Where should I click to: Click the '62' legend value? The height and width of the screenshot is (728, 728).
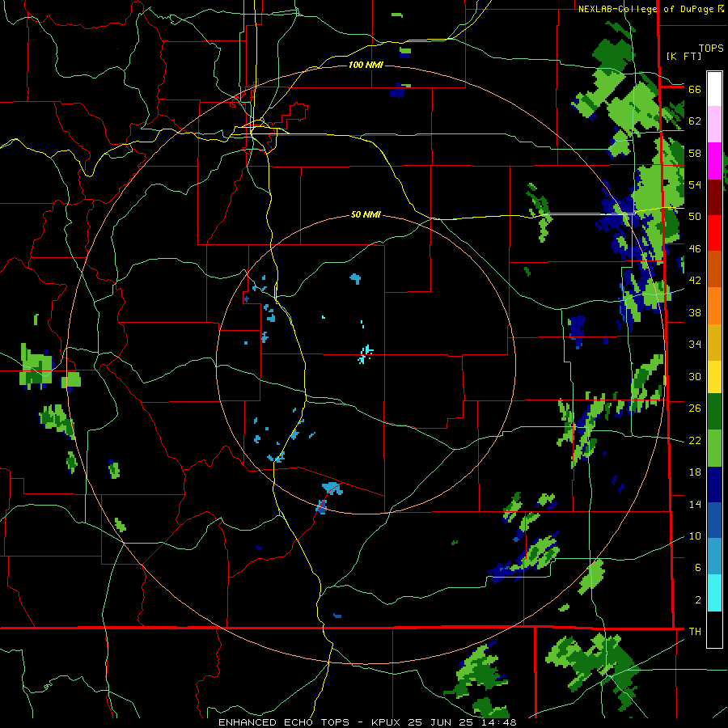(695, 121)
